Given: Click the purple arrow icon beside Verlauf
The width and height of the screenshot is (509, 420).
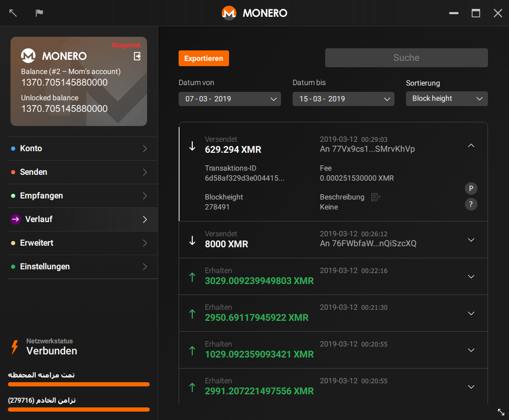Looking at the screenshot, I should [16, 219].
